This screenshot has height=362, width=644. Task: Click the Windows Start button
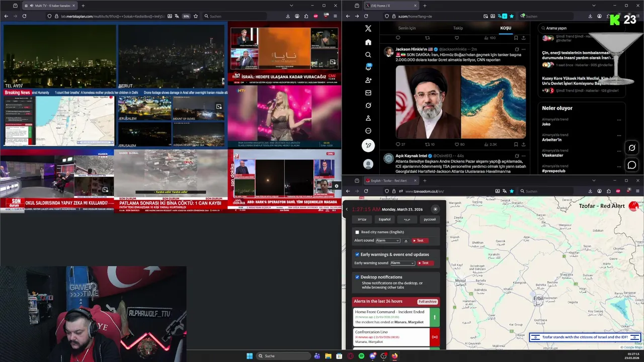(250, 356)
